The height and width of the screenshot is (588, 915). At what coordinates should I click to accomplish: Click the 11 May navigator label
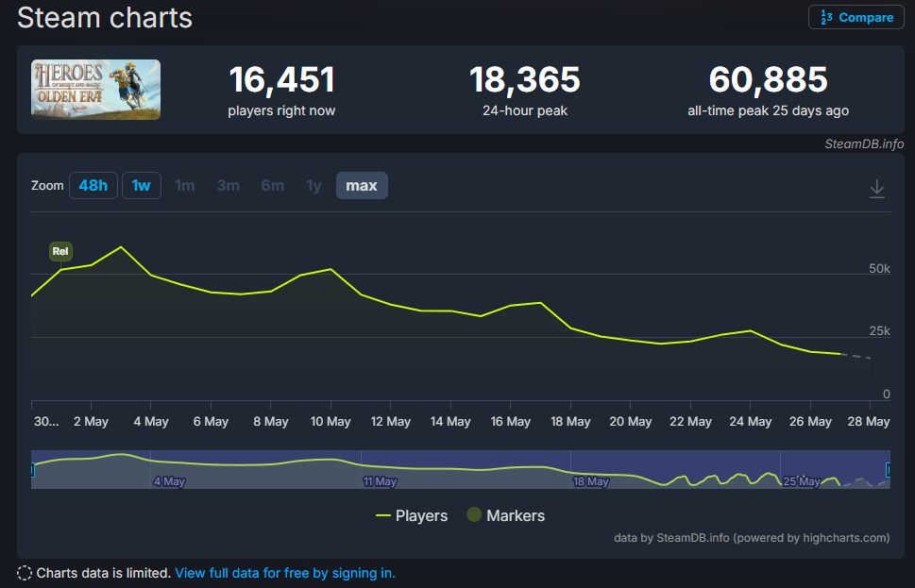(380, 482)
